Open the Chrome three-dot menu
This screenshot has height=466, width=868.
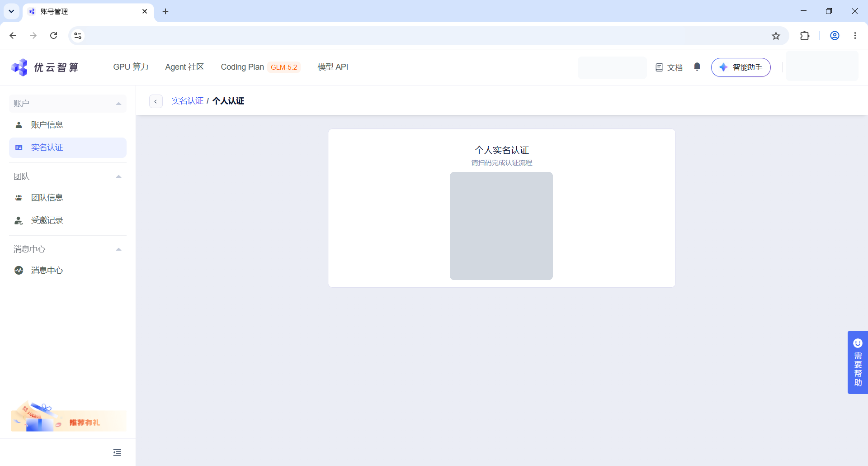[855, 36]
